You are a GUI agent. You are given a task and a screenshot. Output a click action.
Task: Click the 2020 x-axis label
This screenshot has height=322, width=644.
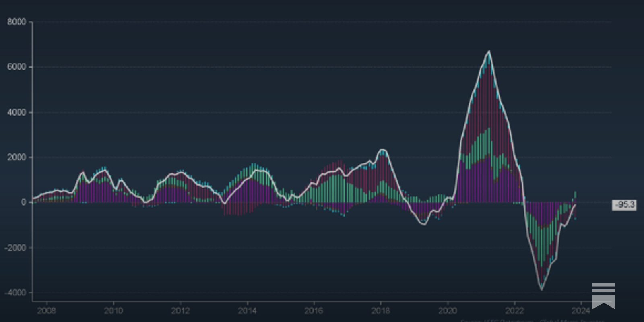(448, 311)
